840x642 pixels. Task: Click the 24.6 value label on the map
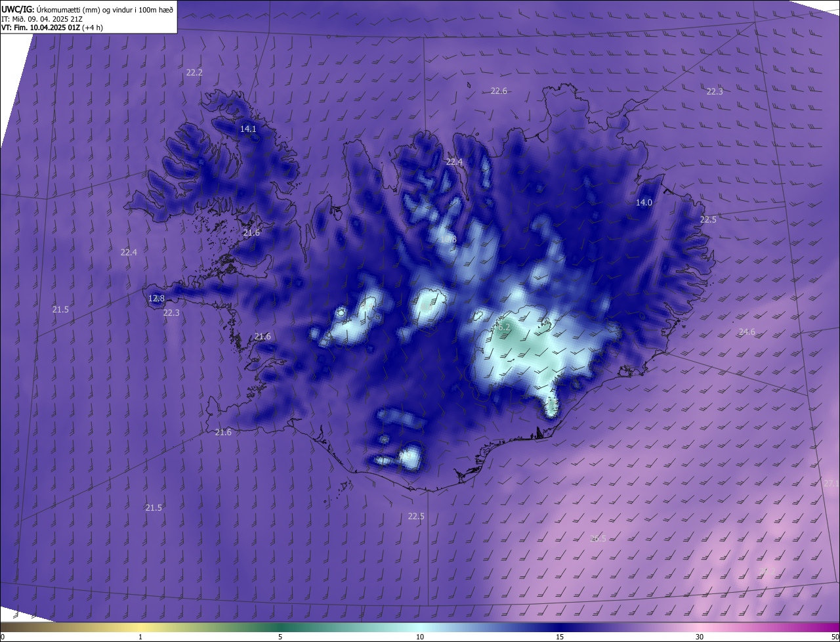[747, 332]
